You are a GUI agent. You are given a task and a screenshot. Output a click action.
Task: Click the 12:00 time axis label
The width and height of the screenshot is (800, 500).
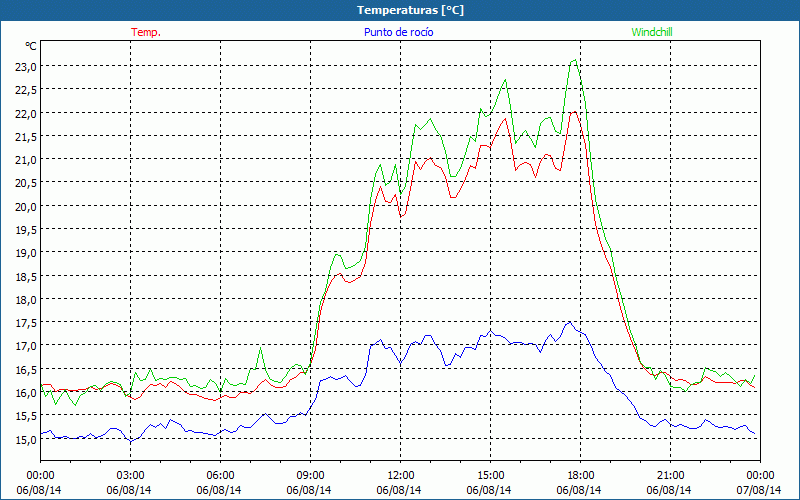tap(401, 476)
